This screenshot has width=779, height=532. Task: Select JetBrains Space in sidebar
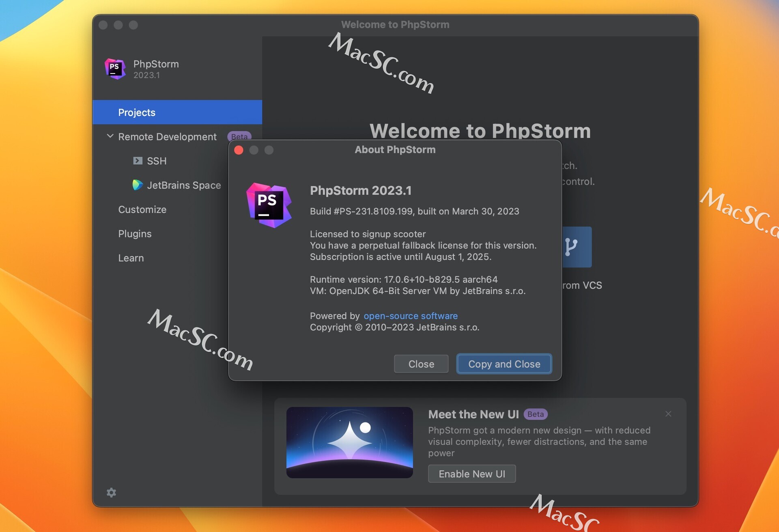[184, 185]
